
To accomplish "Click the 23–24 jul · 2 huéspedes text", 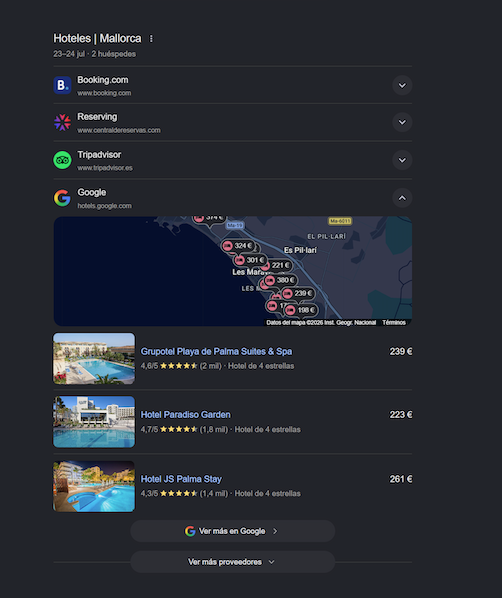I will pyautogui.click(x=95, y=54).
